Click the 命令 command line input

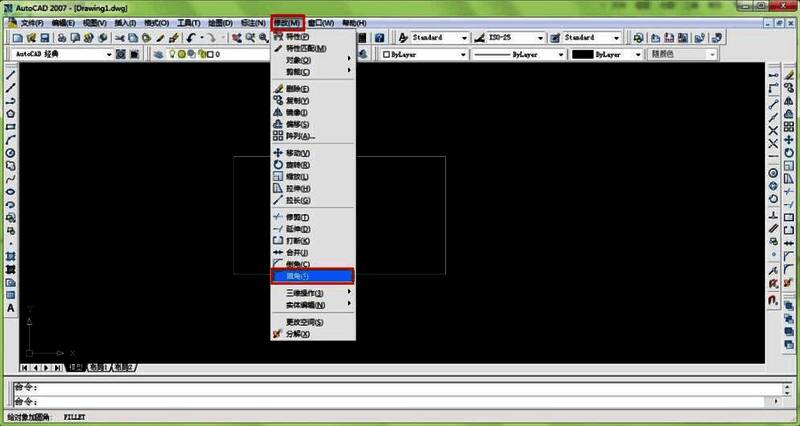[x=400, y=400]
